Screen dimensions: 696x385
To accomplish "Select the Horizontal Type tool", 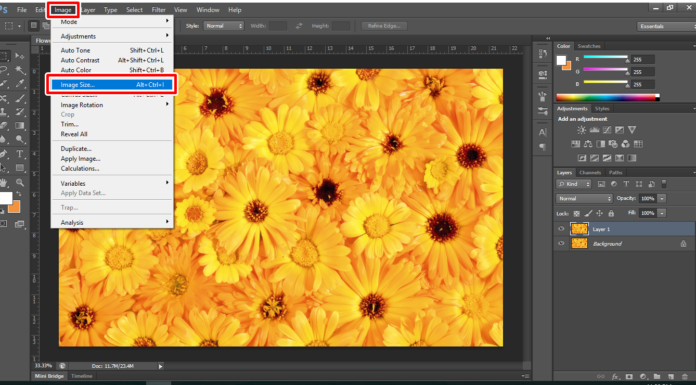I will pos(20,154).
